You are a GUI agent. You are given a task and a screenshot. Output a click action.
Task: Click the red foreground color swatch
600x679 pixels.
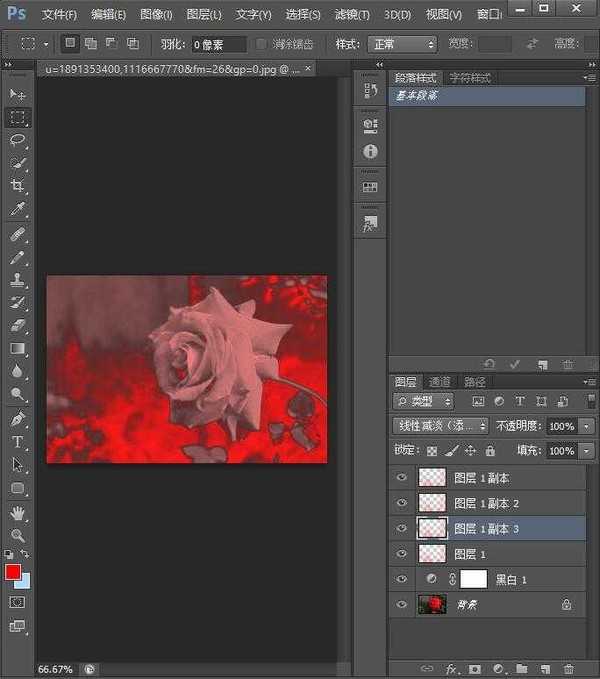(x=13, y=572)
